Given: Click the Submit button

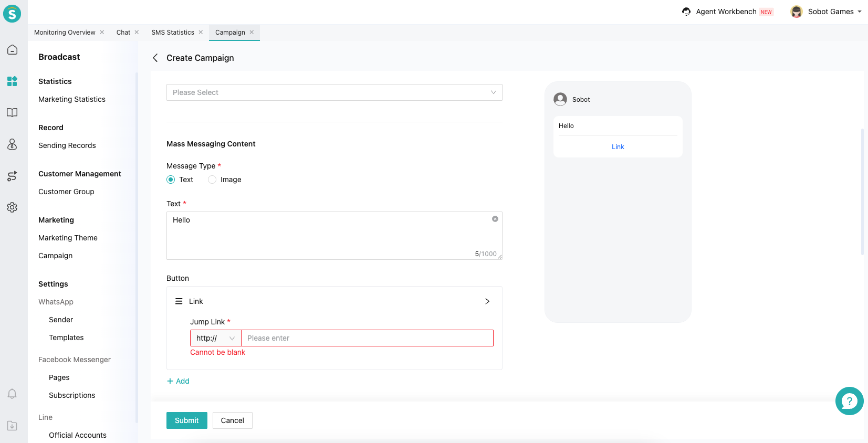Looking at the screenshot, I should tap(186, 420).
